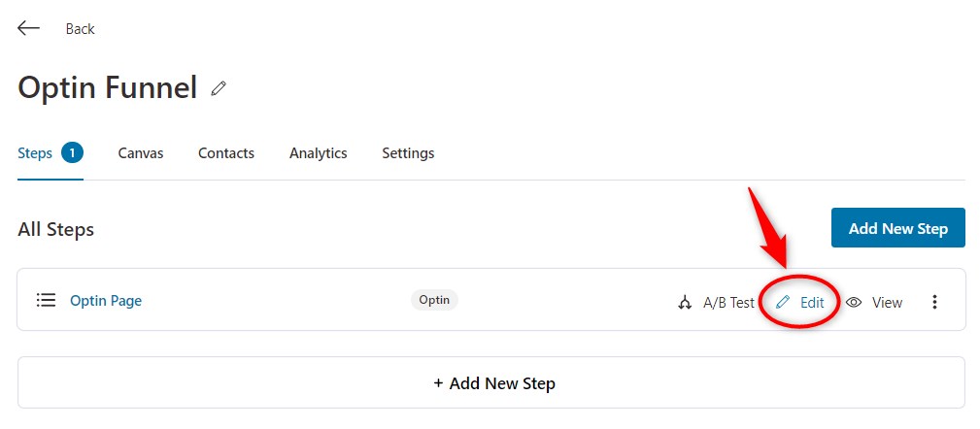Open the Optin Page step link
This screenshot has height=429, width=980.
pos(106,301)
